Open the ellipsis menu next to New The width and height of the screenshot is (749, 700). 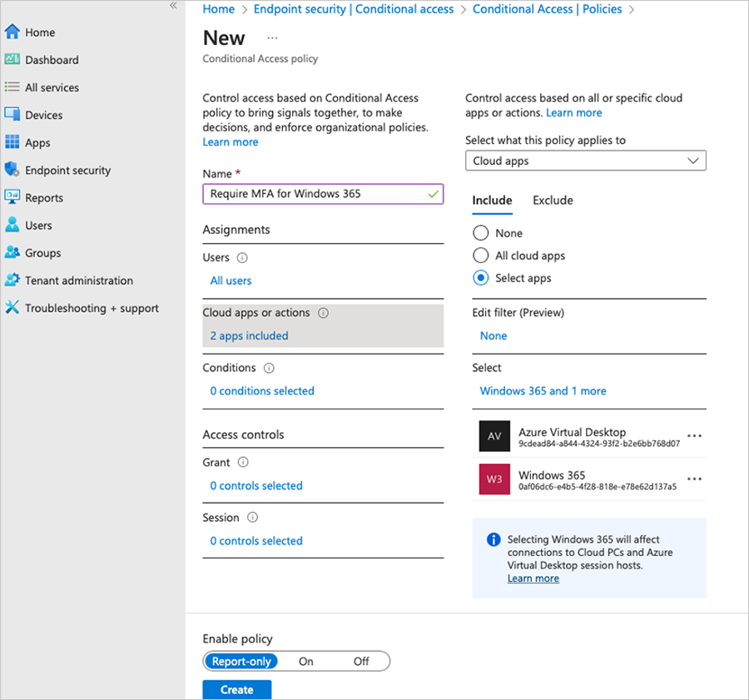(272, 37)
